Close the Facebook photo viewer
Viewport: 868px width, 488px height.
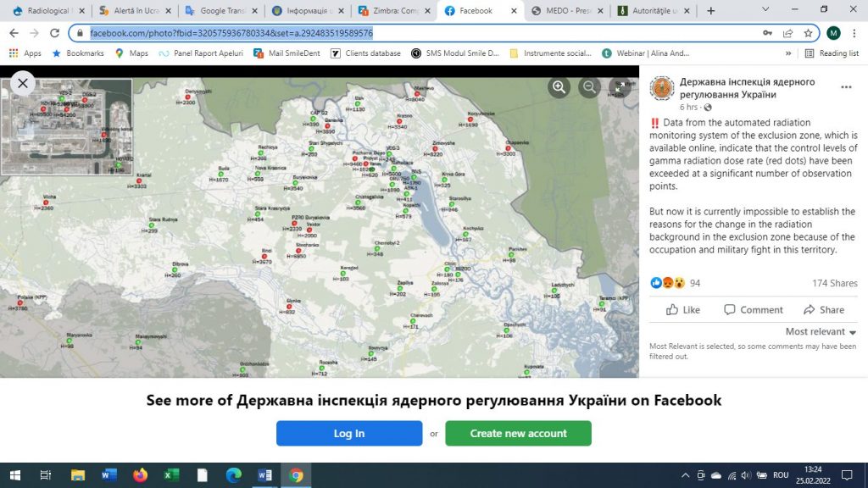(x=23, y=84)
